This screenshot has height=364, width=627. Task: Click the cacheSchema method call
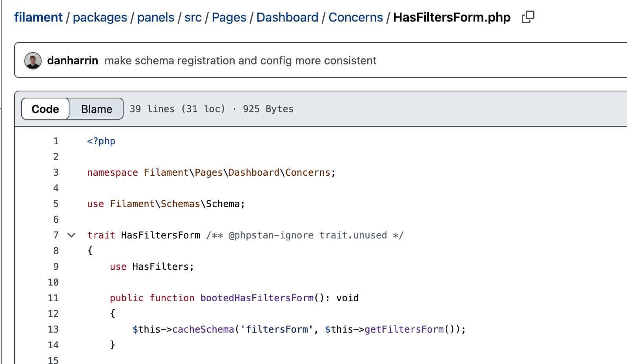203,329
